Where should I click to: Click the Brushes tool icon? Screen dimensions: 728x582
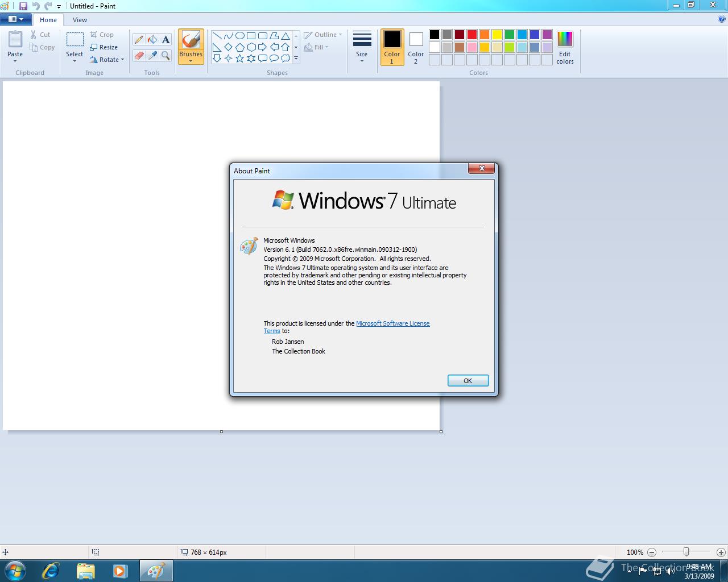pyautogui.click(x=191, y=40)
